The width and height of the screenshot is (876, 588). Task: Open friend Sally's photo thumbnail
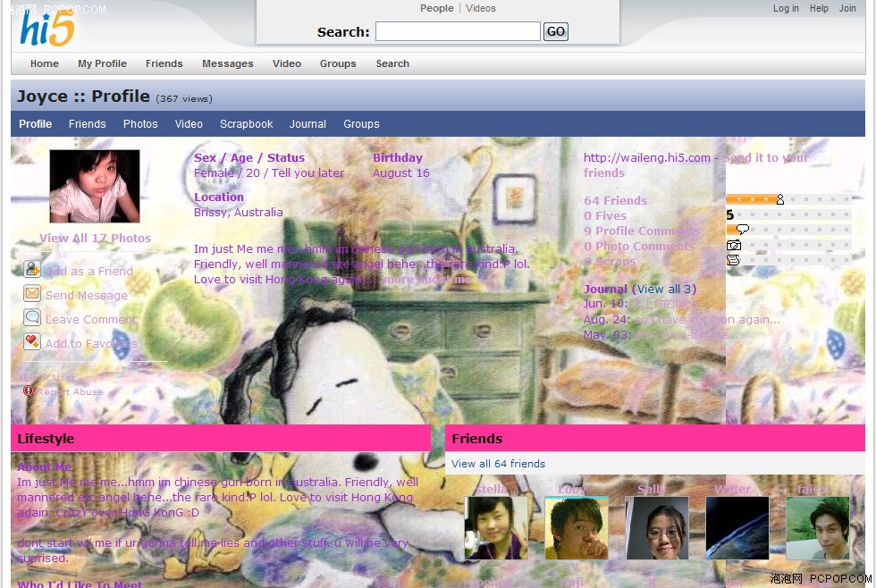click(656, 528)
